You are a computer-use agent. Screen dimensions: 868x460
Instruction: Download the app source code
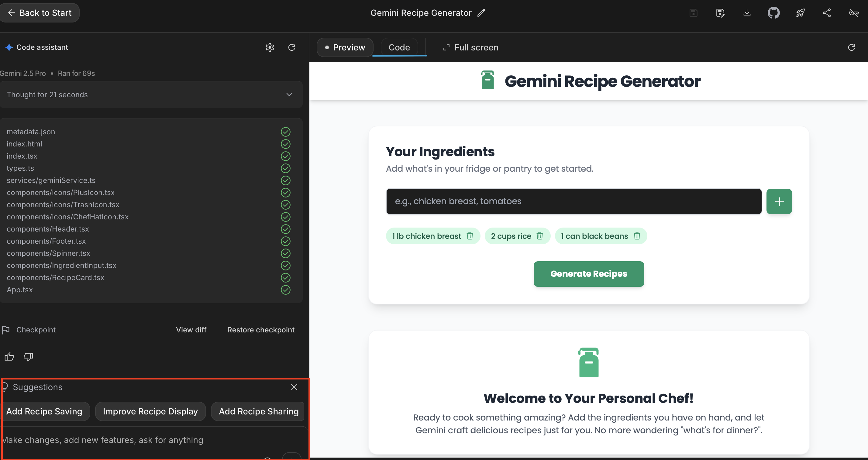point(747,13)
